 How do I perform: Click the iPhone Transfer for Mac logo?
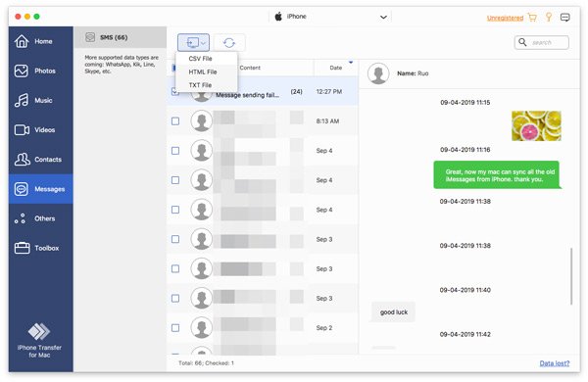(x=39, y=331)
